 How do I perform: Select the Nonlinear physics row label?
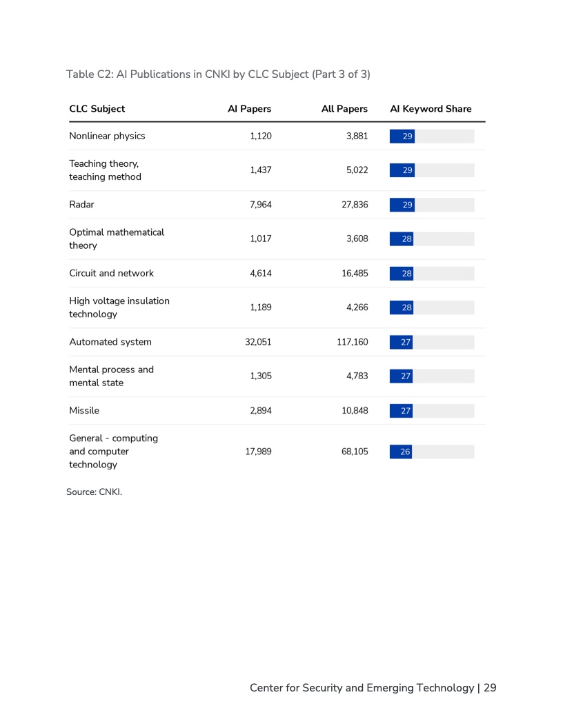coord(108,136)
